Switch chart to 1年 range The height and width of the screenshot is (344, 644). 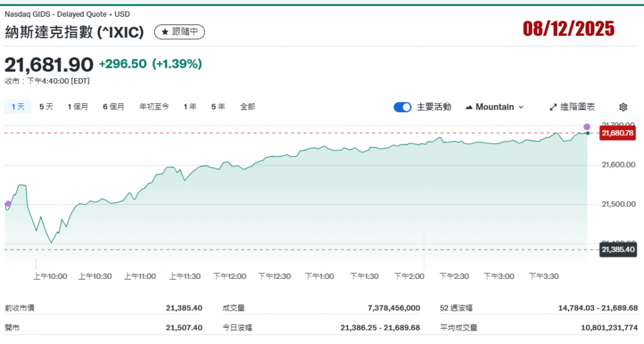point(190,107)
